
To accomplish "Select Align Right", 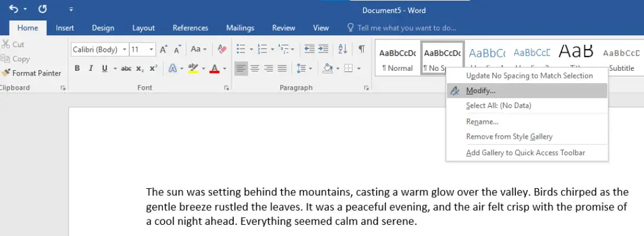I will pos(269,68).
